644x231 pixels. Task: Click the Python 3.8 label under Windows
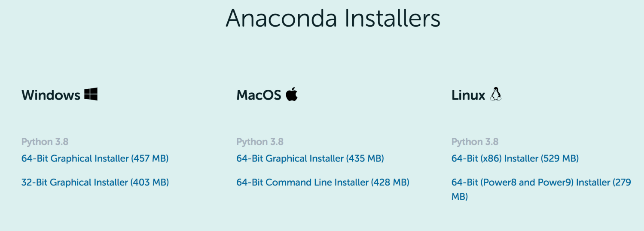pos(45,142)
